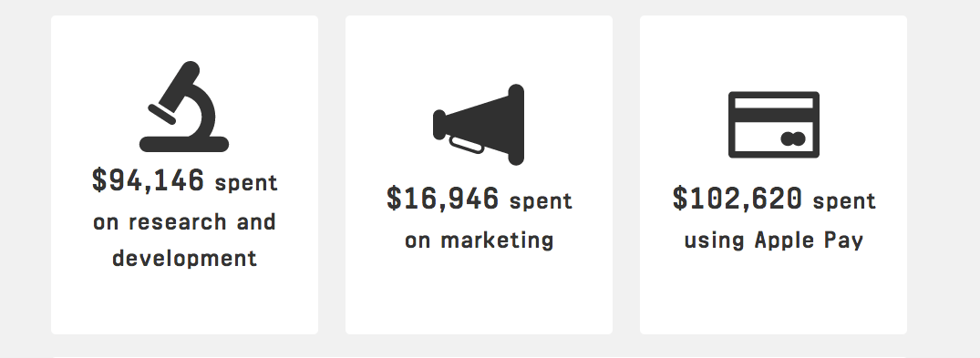Select the two circles on credit card icon
Screen dimensions: 980x358
point(792,138)
